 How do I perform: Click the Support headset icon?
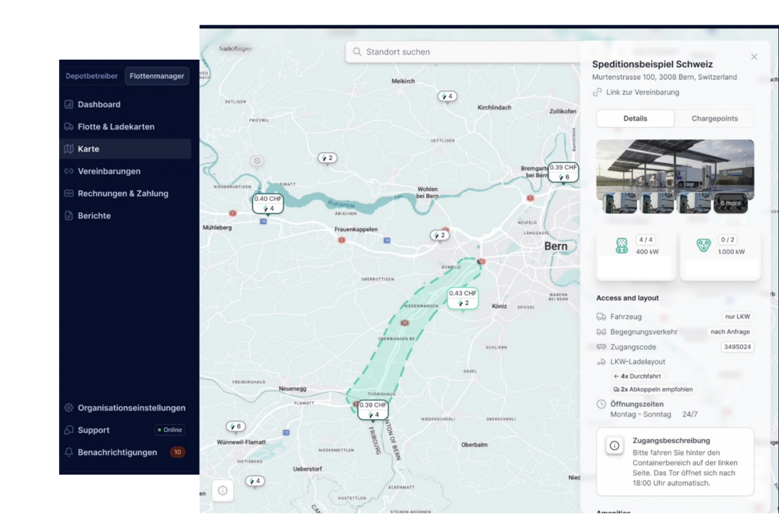pyautogui.click(x=69, y=430)
